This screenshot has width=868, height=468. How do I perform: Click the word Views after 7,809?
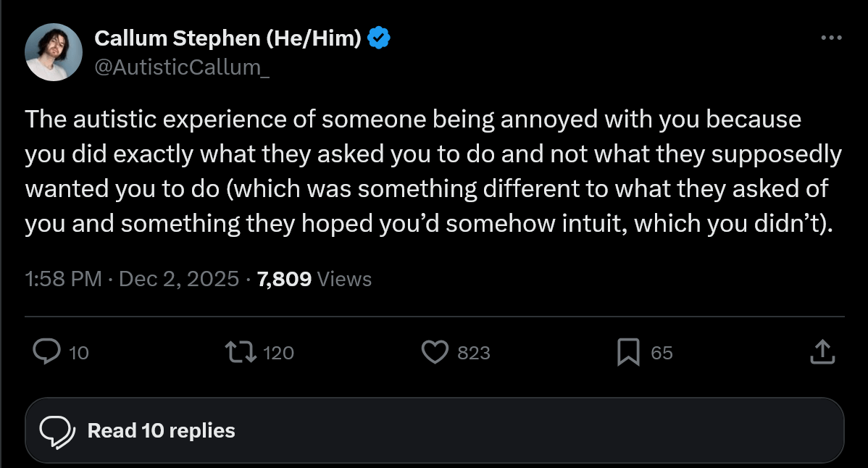click(344, 279)
